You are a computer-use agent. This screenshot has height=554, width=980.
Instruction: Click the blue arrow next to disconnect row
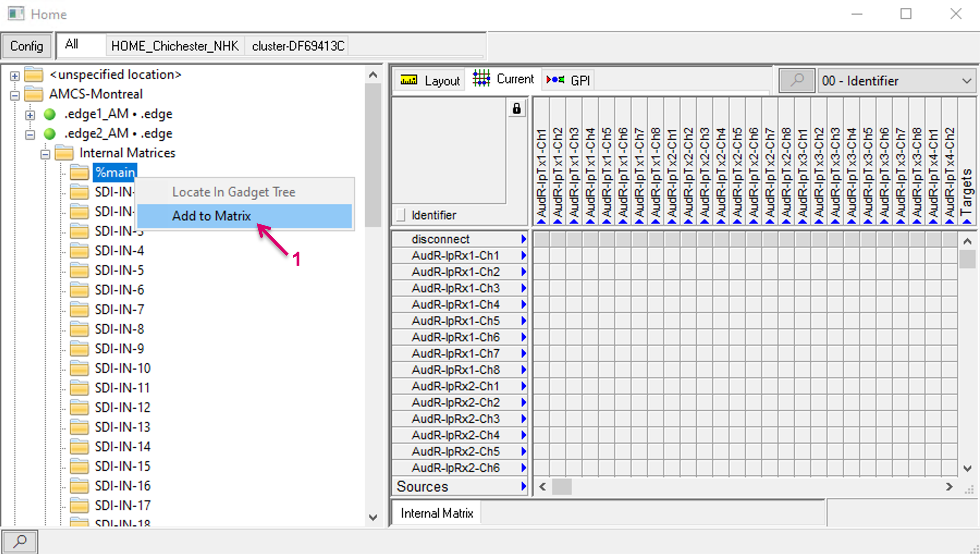[523, 239]
